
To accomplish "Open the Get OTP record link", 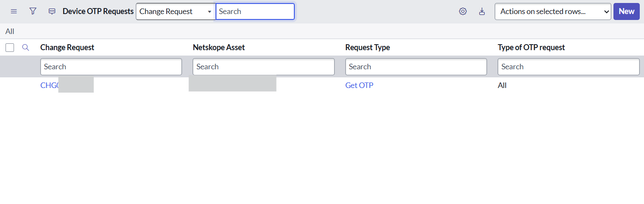I will (x=359, y=85).
